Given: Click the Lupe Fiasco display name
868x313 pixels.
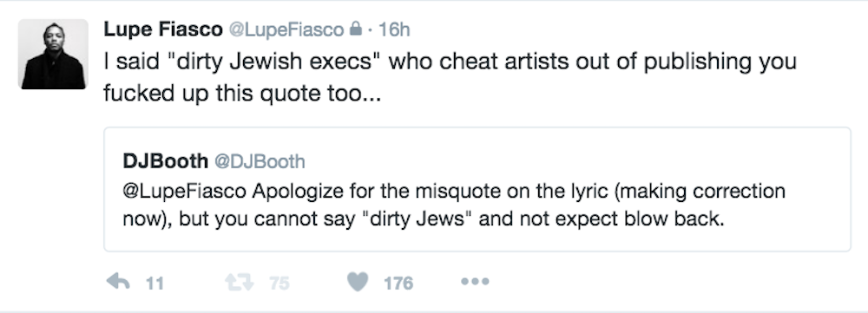Looking at the screenshot, I should click(163, 29).
